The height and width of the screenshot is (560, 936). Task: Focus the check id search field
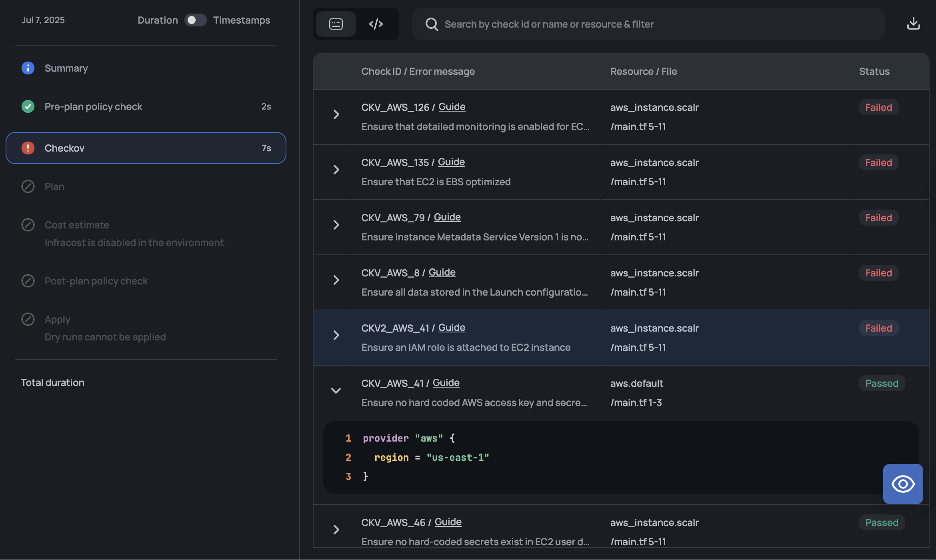pos(648,24)
